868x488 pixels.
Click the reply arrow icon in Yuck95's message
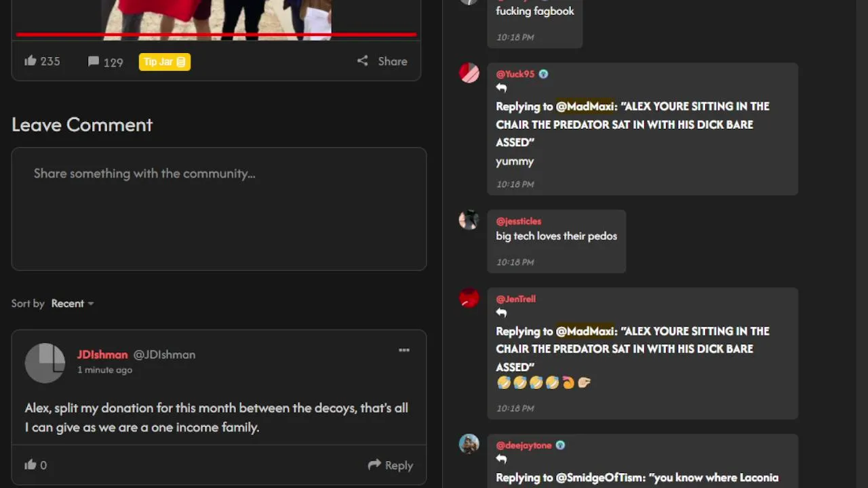(501, 88)
